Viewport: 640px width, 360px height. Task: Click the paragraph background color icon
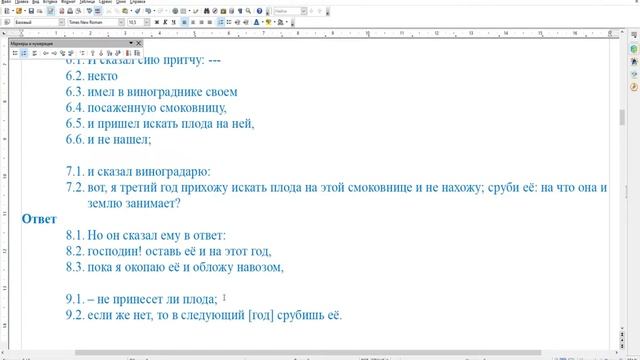(280, 22)
